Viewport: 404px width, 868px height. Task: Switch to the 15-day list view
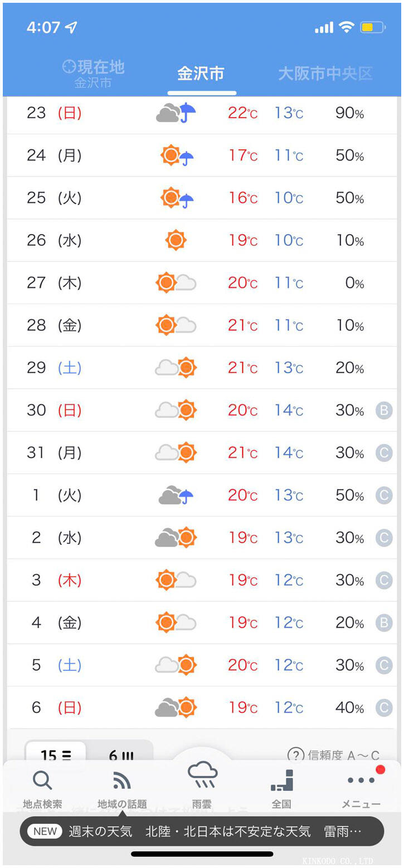pyautogui.click(x=56, y=755)
